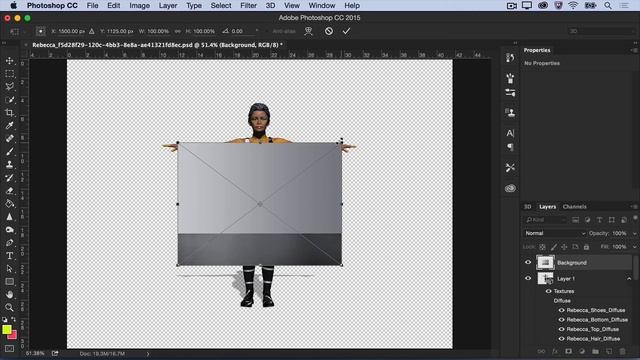This screenshot has width=640, height=360.
Task: Toggle Textures visibility eye
Action: point(549,291)
